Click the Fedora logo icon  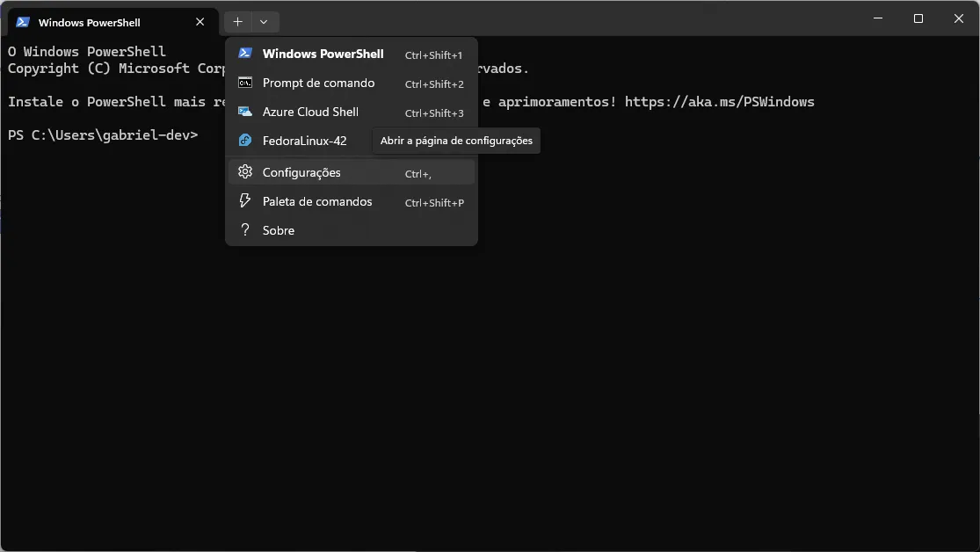(245, 140)
